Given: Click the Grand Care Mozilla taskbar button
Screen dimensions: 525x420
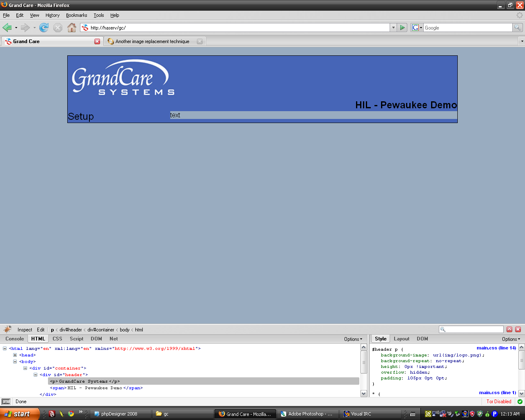Looking at the screenshot, I should (x=245, y=414).
